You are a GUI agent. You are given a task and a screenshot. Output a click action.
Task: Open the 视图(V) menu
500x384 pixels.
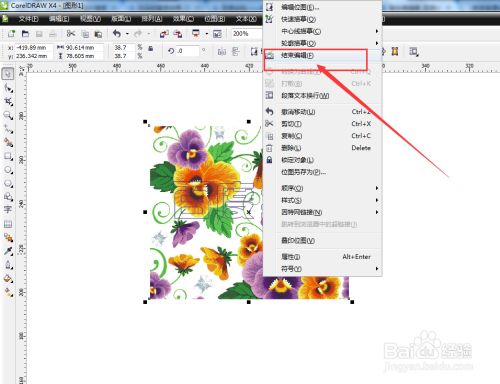pyautogui.click(x=90, y=19)
